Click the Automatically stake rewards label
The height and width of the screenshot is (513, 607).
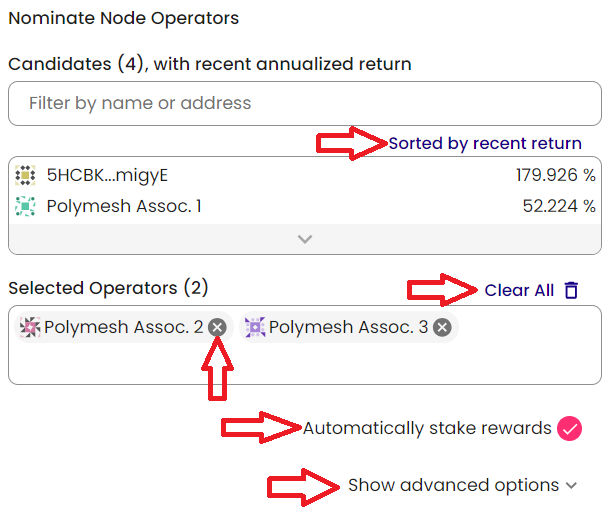tap(427, 428)
